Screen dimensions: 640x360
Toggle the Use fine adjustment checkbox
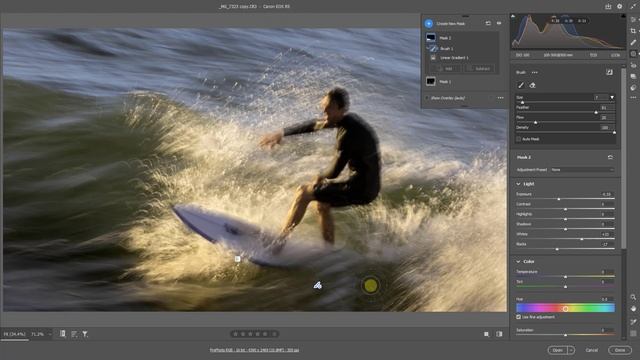(x=518, y=317)
